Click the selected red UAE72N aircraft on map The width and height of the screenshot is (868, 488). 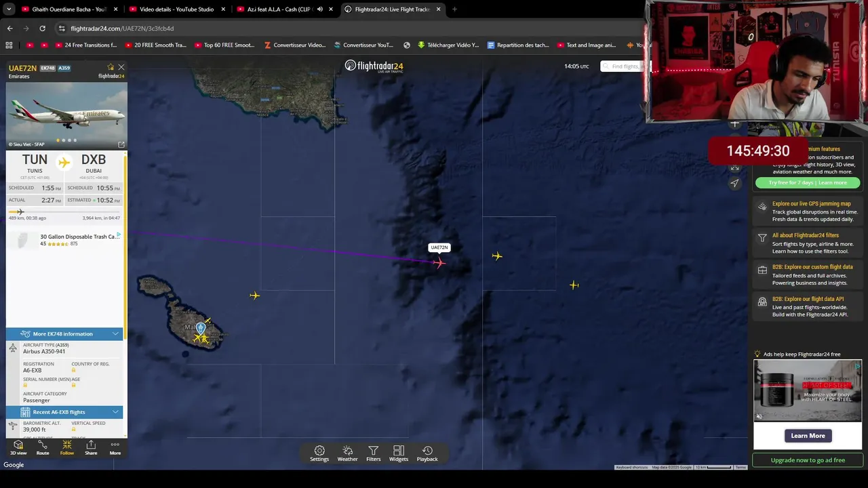click(439, 262)
